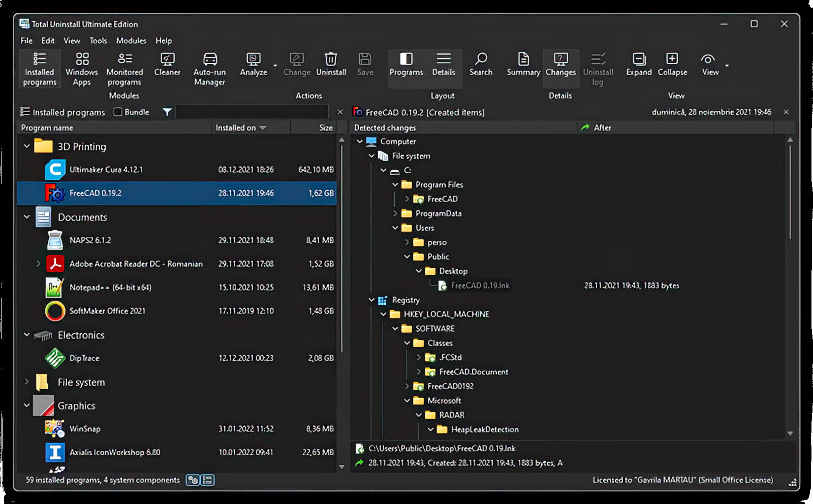This screenshot has height=504, width=813.
Task: Sort by Size column header
Action: (313, 128)
